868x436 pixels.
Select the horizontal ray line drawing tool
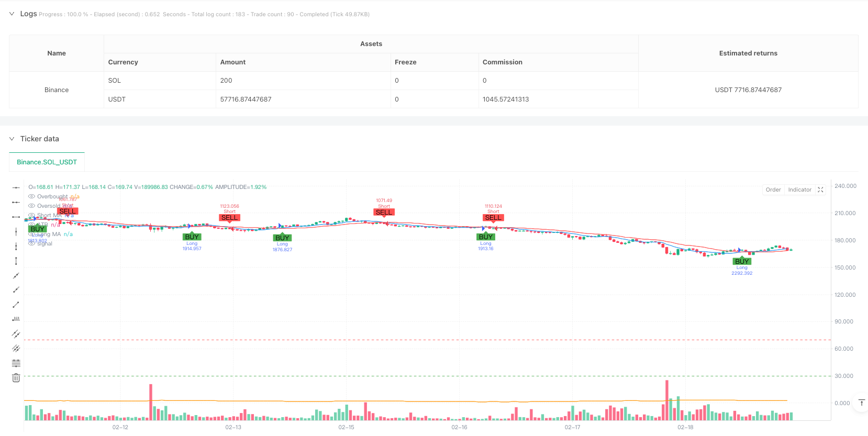pos(16,202)
